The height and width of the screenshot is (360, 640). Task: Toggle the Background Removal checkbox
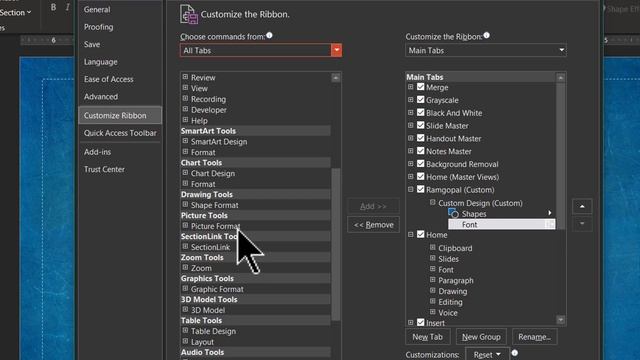421,164
